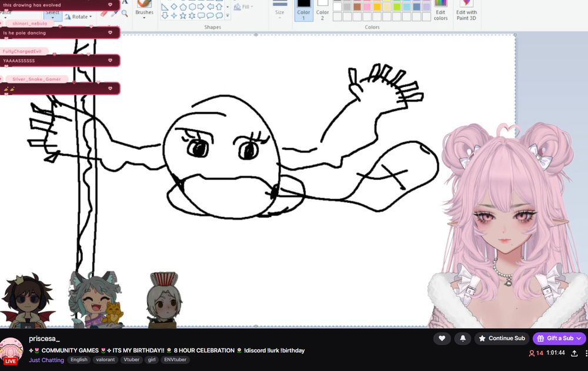The width and height of the screenshot is (588, 371).
Task: Pick the orange-yellow palette color
Action: coord(377,6)
